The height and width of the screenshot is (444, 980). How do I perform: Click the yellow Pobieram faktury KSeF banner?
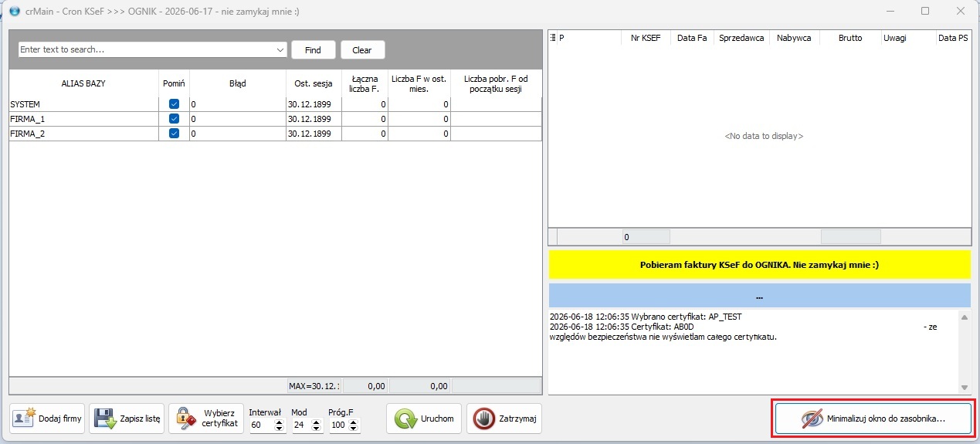pos(760,264)
